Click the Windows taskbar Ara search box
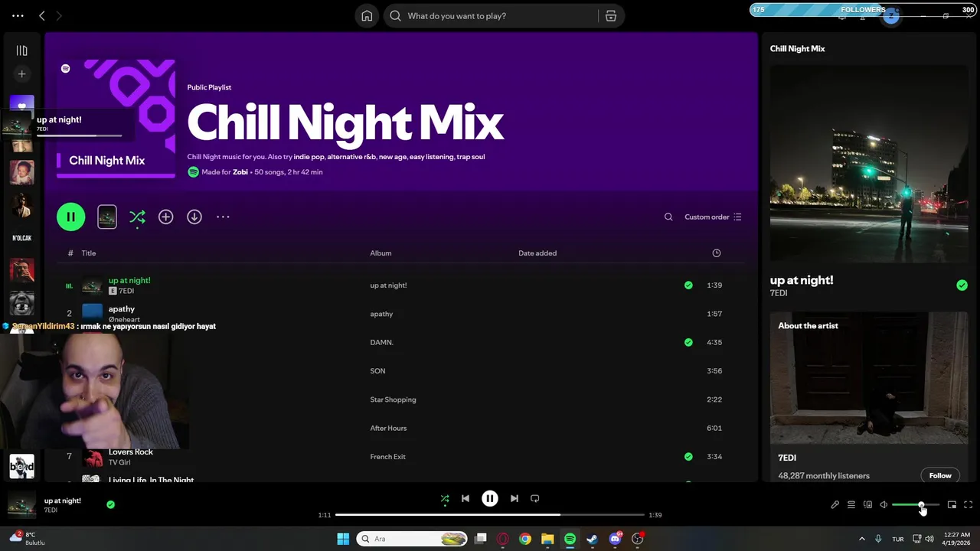The image size is (980, 551). 413,539
